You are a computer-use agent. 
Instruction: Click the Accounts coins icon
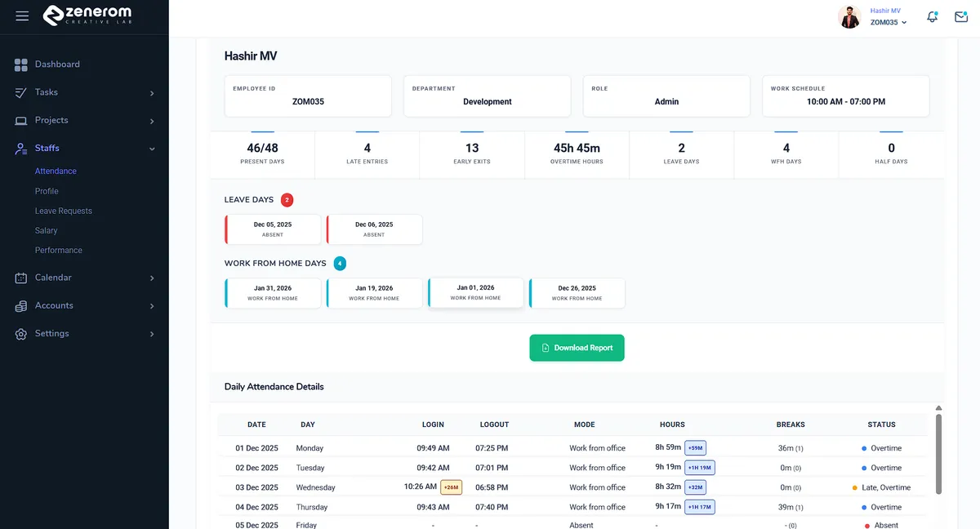pyautogui.click(x=21, y=305)
